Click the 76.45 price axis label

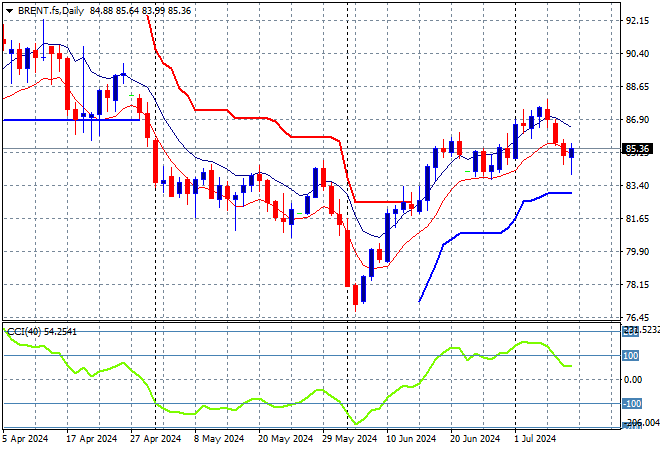coord(638,318)
